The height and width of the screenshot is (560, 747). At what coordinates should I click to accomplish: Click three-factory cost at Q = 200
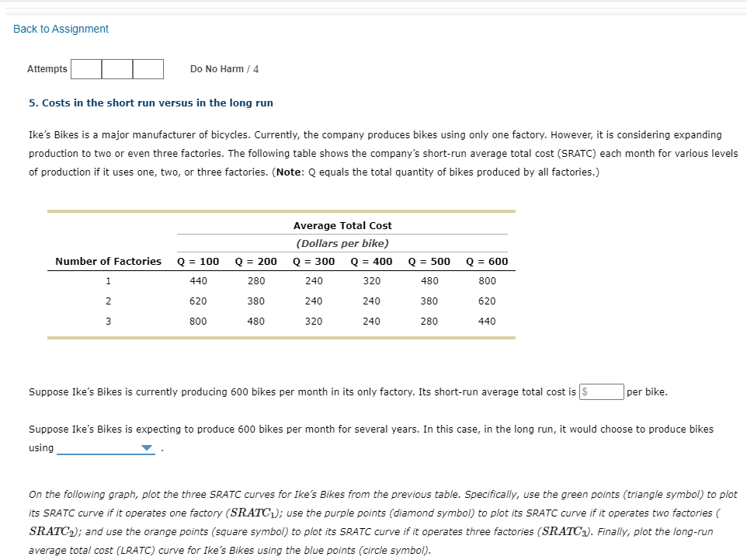(x=255, y=322)
